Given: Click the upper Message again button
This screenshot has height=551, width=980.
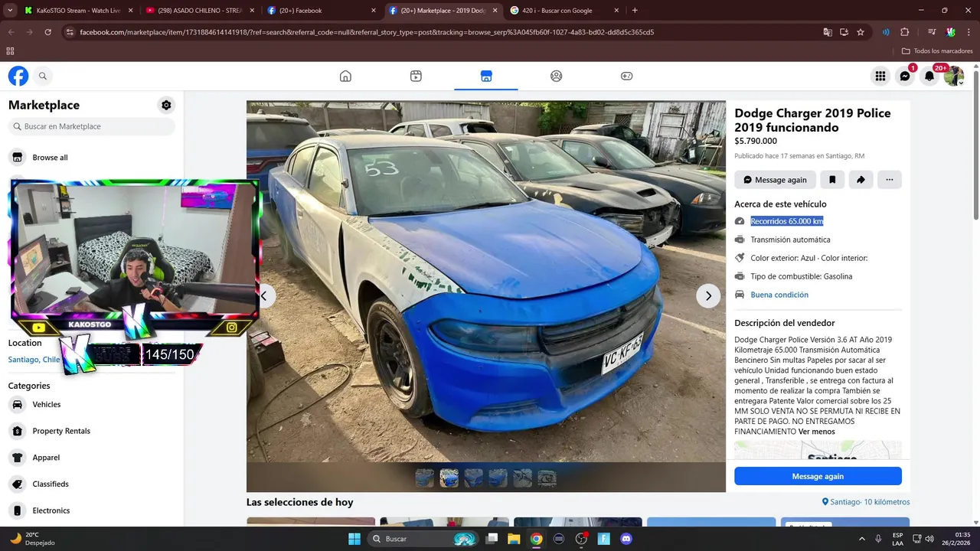Looking at the screenshot, I should click(775, 180).
